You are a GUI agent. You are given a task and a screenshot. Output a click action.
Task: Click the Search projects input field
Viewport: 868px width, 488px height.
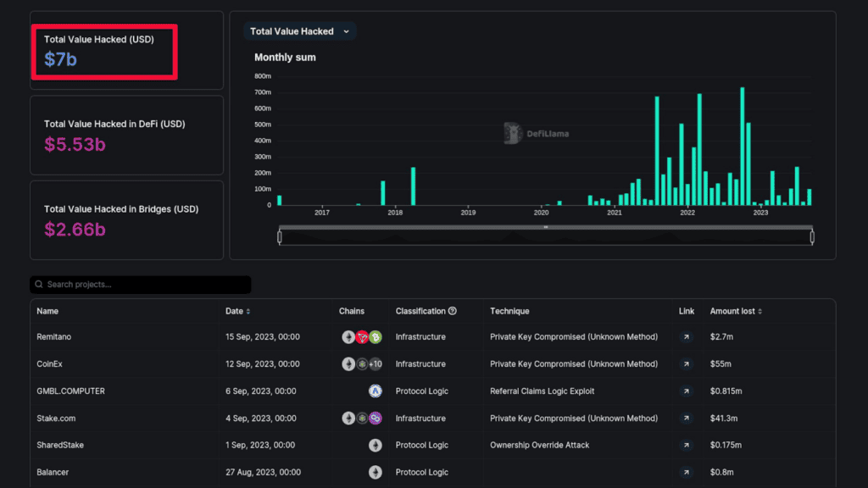point(141,285)
